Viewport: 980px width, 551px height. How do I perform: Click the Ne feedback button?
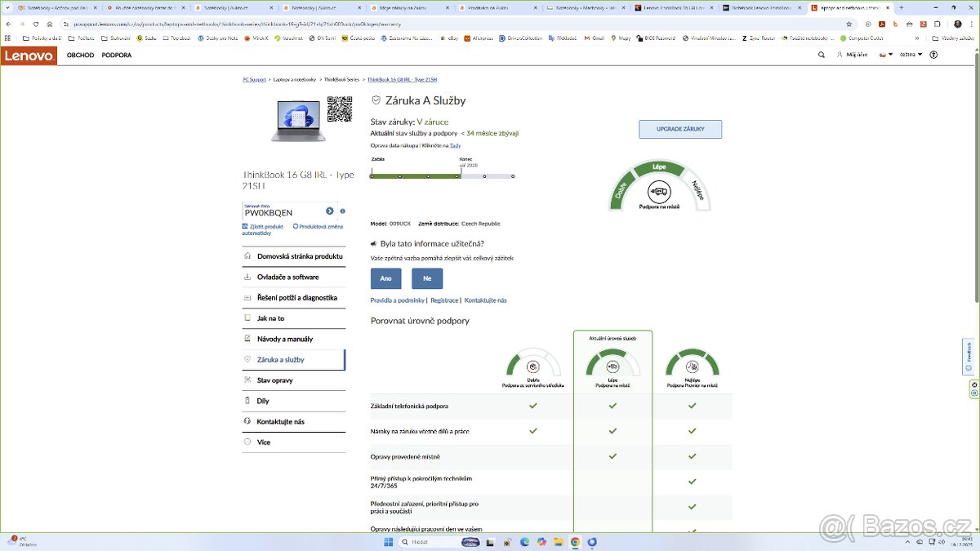click(426, 278)
